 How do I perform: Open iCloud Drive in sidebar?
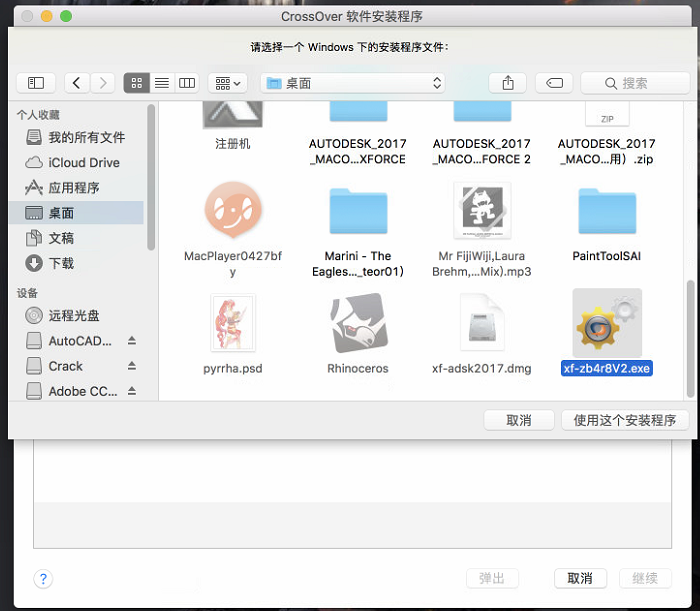click(x=76, y=162)
